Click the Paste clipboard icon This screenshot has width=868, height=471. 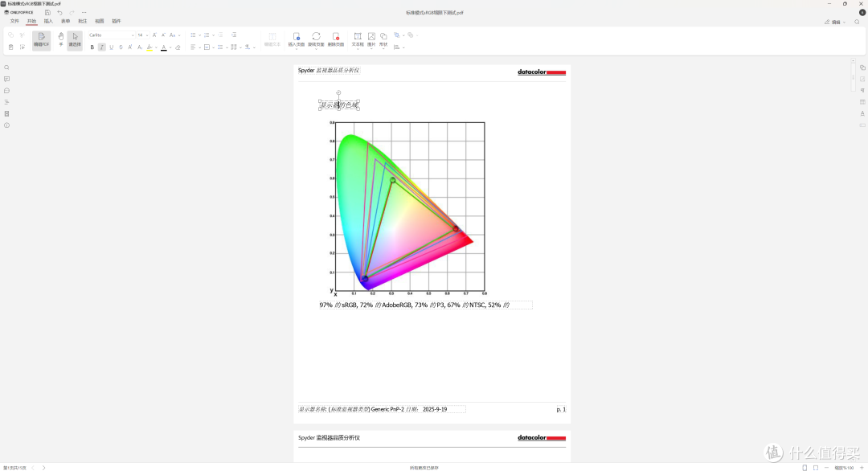11,47
